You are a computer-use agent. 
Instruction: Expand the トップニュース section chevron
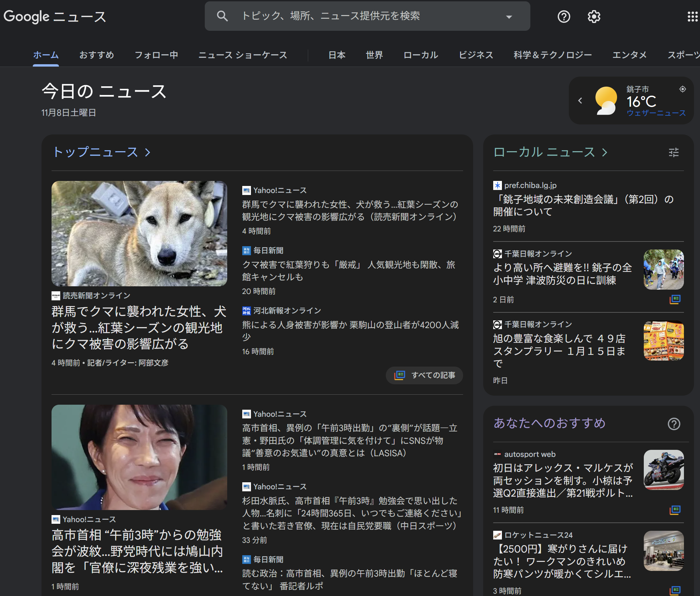click(x=148, y=152)
